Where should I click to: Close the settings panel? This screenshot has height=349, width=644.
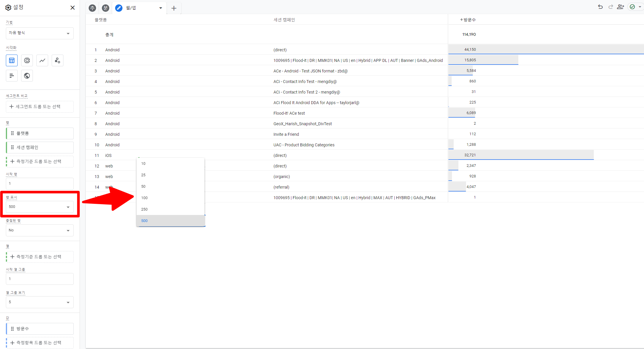click(73, 8)
